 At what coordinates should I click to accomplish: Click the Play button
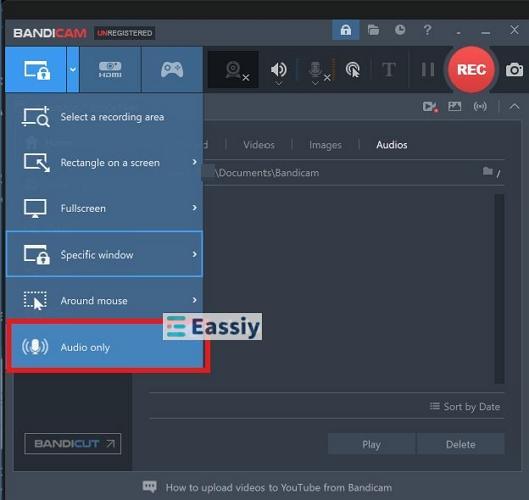click(371, 444)
